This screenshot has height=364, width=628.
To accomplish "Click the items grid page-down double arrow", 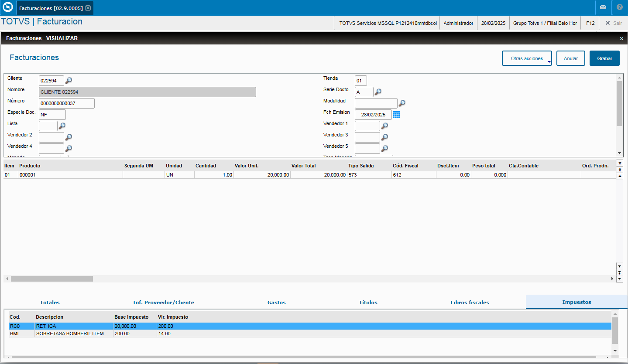I will [x=620, y=272].
